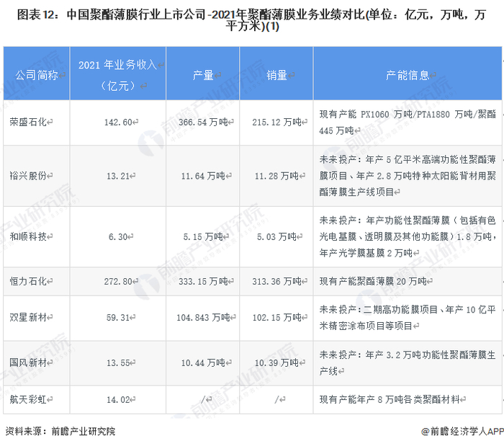Select the 公司简称 column header

coord(37,75)
